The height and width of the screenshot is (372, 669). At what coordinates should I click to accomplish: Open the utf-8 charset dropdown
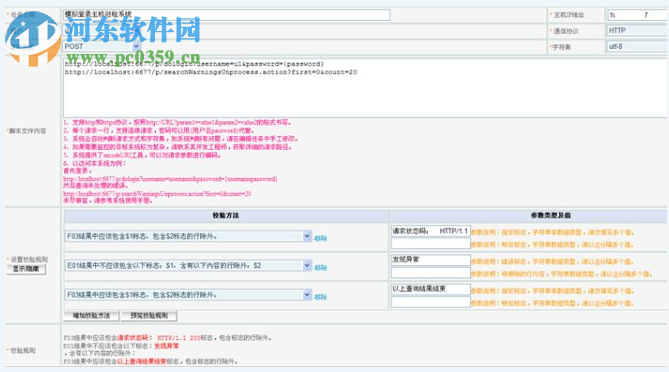[x=637, y=46]
